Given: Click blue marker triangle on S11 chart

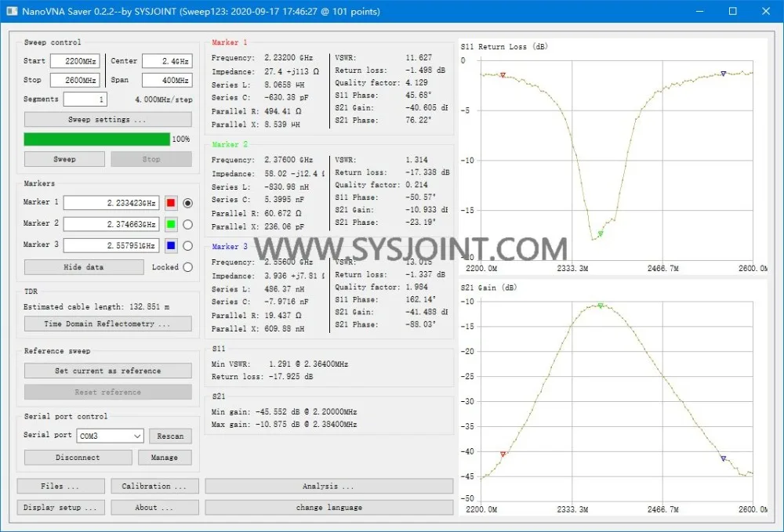Looking at the screenshot, I should tap(723, 74).
